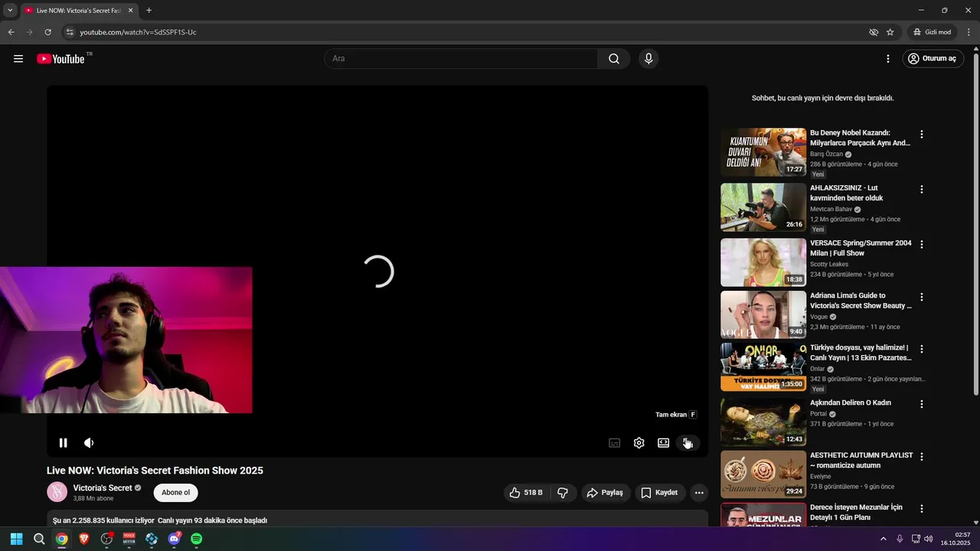Open options for Türkiye dosyası video
Viewport: 980px width, 551px height.
coord(922,349)
